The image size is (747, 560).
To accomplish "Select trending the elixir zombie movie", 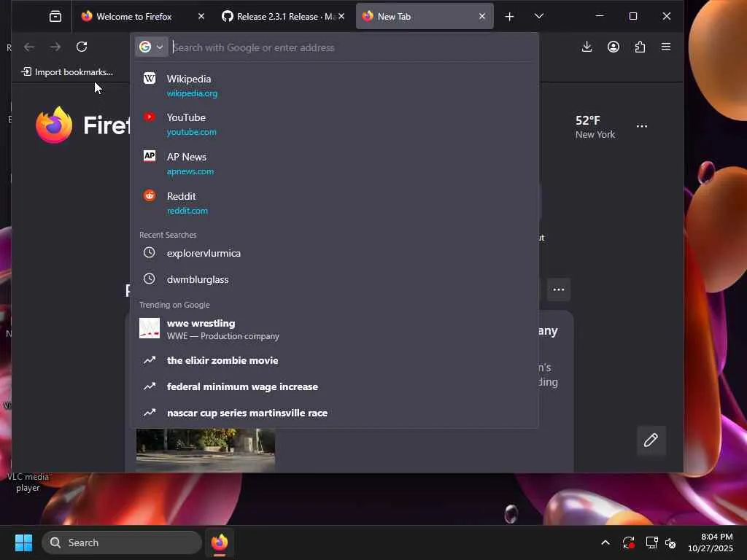I will pos(334,360).
